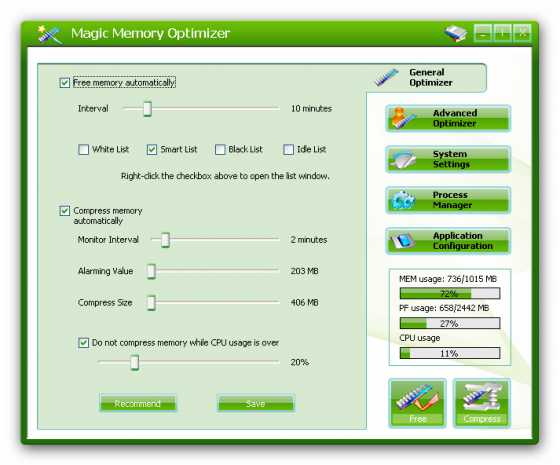Click the Compress memory icon button
This screenshot has width=560, height=465.
pyautogui.click(x=482, y=403)
